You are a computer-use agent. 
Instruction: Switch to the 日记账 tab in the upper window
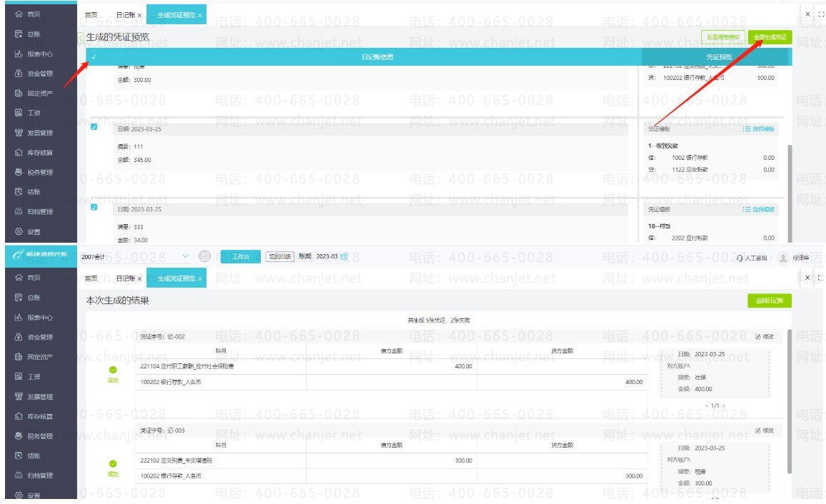[x=125, y=15]
